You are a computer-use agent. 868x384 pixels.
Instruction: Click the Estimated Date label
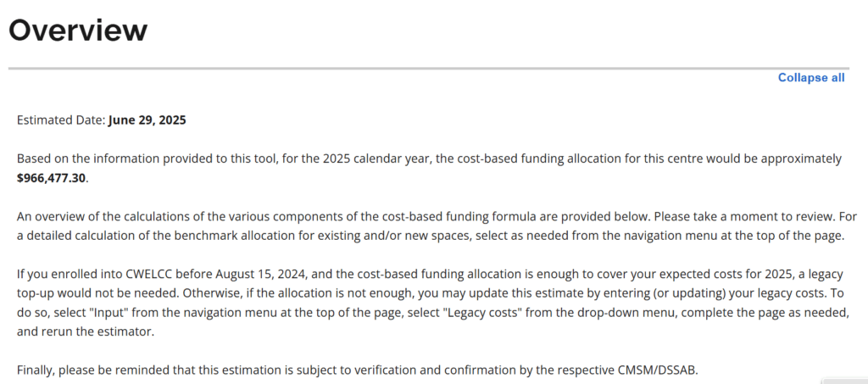61,120
